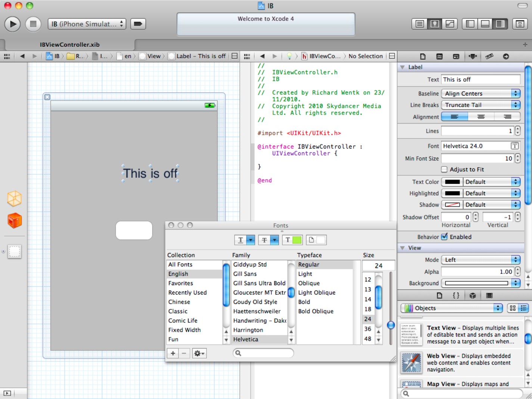Open the Fonts panel gear action menu
The height and width of the screenshot is (399, 532).
tap(199, 353)
